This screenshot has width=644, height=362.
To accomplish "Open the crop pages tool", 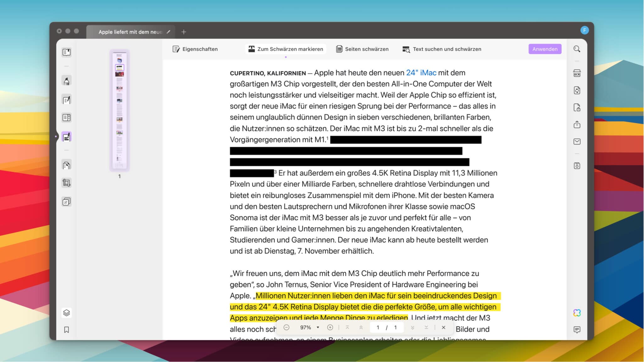I will 66,183.
